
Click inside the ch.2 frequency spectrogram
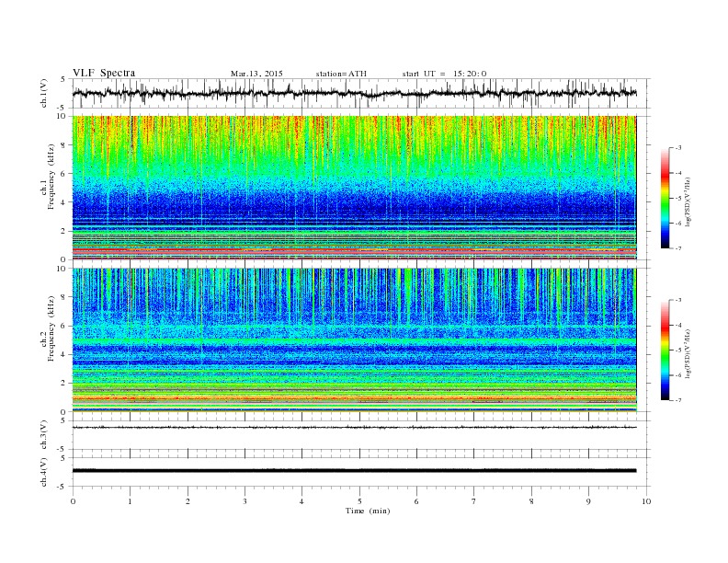354,340
